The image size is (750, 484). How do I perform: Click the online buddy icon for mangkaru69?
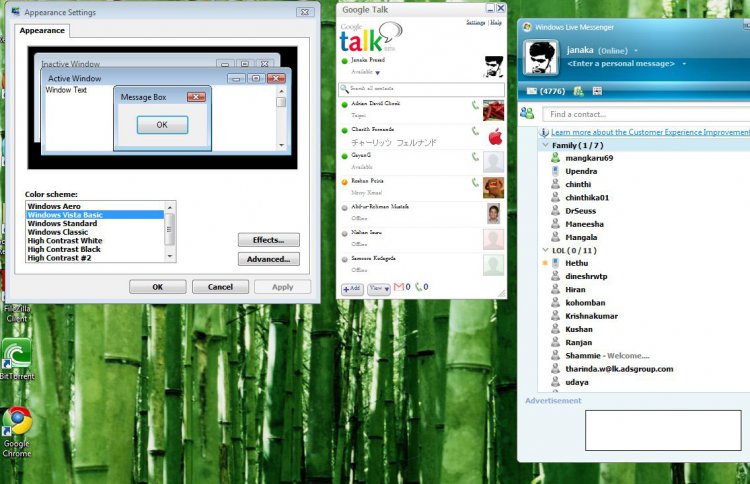555,157
